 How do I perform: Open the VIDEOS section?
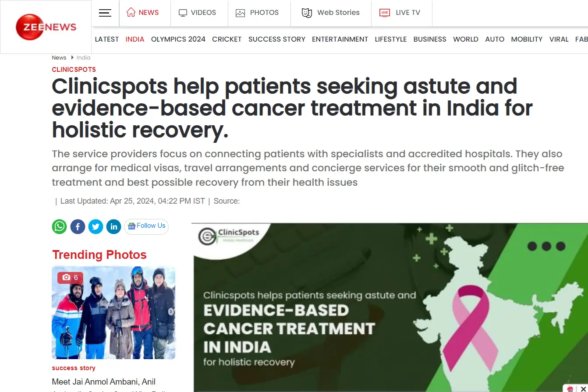point(198,13)
